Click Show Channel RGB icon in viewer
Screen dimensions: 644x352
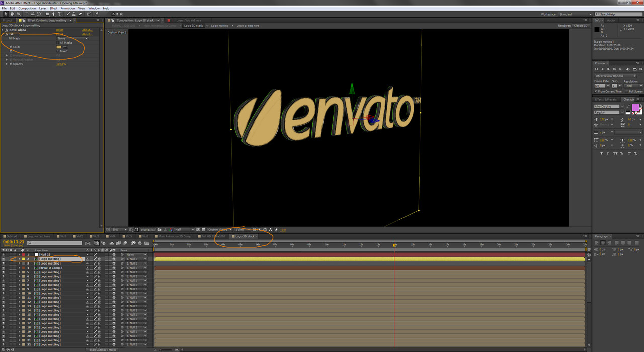(x=171, y=229)
